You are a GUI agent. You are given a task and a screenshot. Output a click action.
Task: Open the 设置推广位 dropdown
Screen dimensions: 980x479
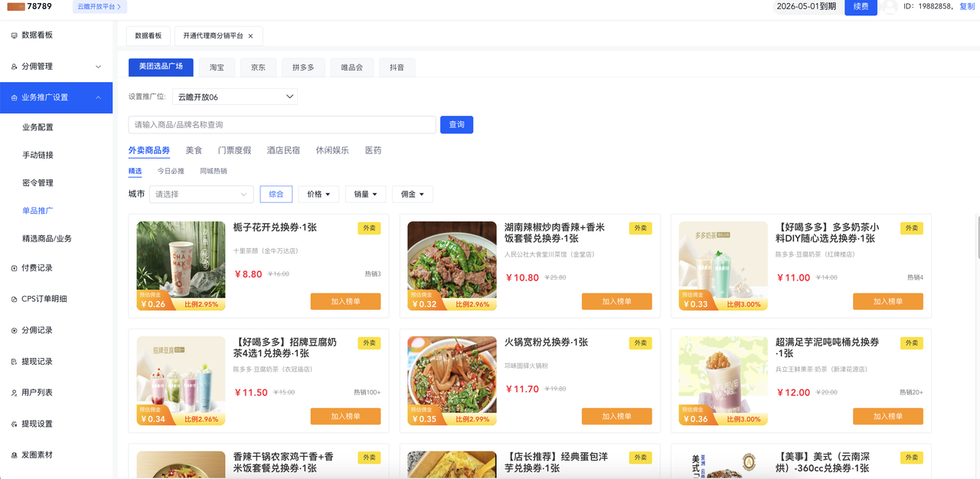pos(234,97)
